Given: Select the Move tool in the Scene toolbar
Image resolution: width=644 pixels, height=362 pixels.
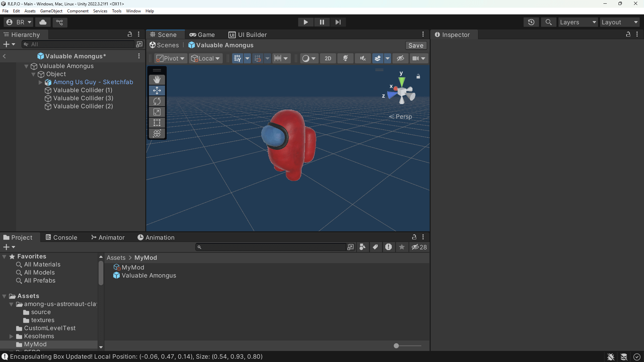Looking at the screenshot, I should pos(157,90).
